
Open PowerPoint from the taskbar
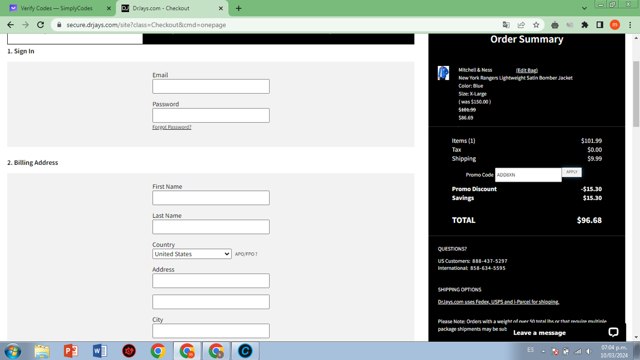[x=71, y=351]
